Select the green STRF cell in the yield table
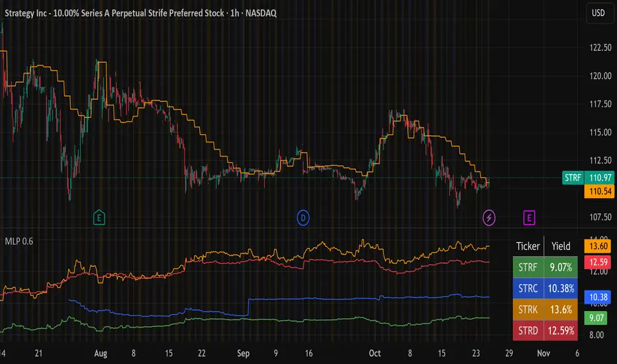This screenshot has height=364, width=617. (x=528, y=269)
